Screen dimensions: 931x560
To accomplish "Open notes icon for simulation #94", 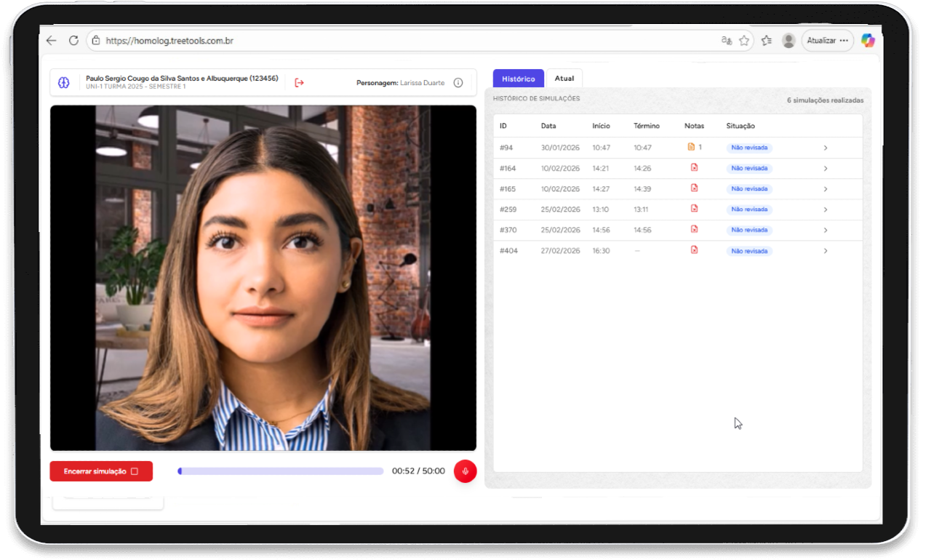I will [692, 147].
